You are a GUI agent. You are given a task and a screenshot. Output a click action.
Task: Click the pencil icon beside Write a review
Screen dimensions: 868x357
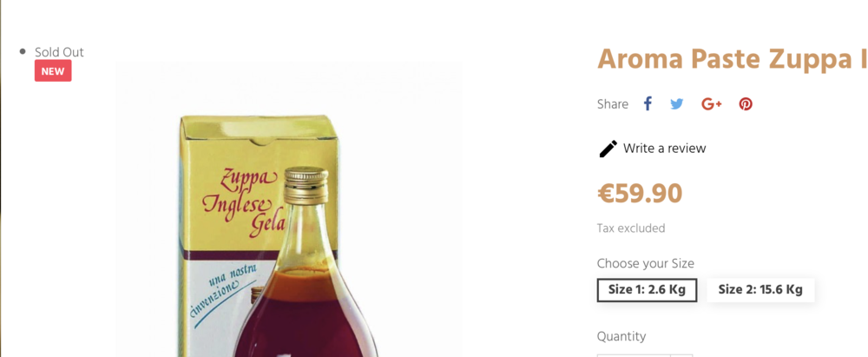click(x=608, y=149)
